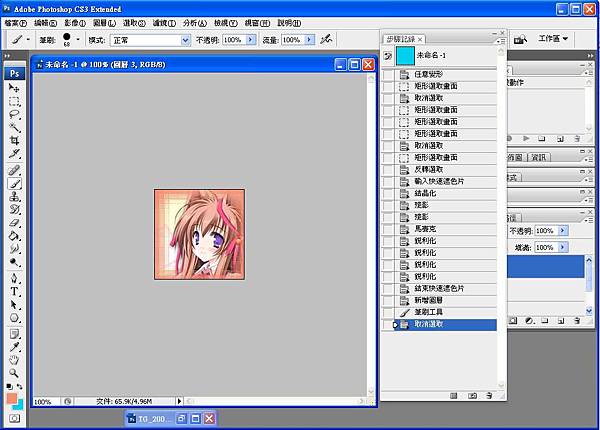Reset to default foreground/background colors
This screenshot has height=430, width=600.
click(x=10, y=387)
